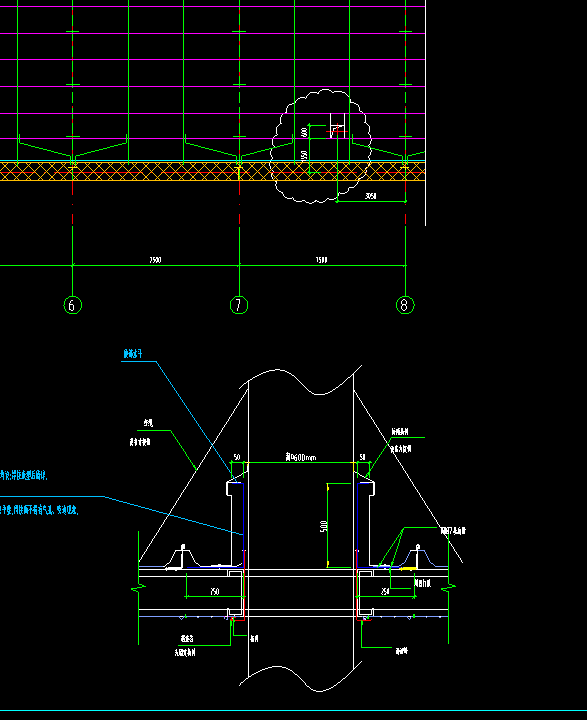
Task: Select the 750 dimension text in section detail
Action: click(x=214, y=592)
